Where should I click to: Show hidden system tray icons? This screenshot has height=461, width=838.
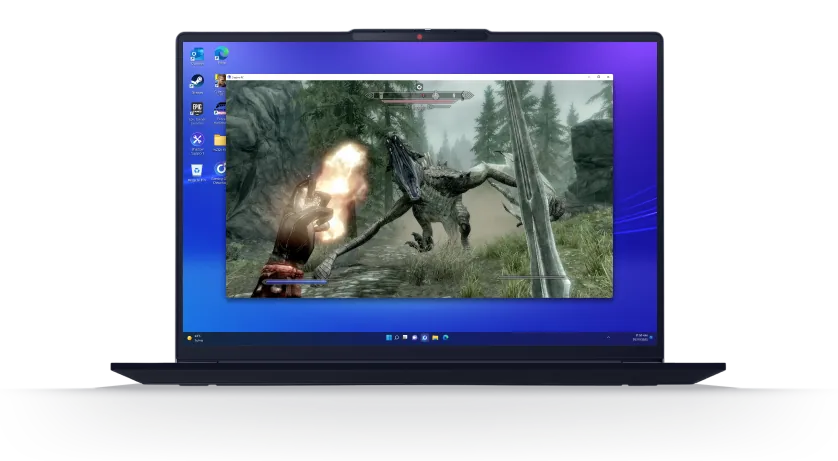(x=608, y=338)
